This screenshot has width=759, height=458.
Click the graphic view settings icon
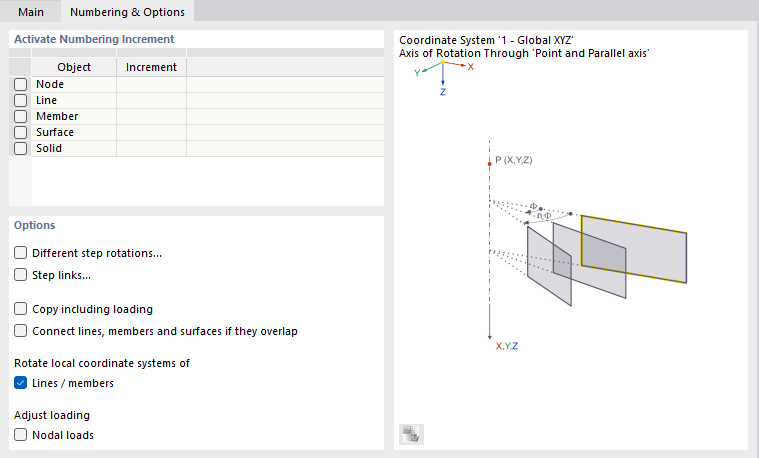(x=411, y=434)
